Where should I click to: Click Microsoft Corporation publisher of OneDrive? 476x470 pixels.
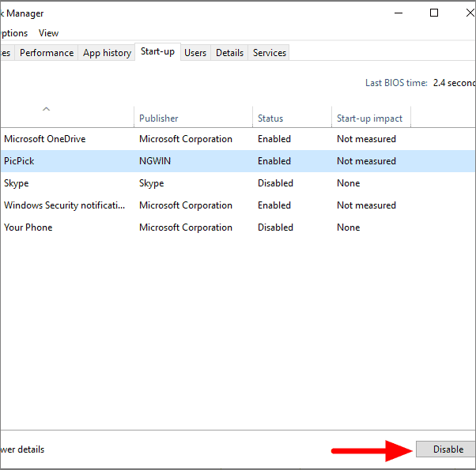click(186, 139)
